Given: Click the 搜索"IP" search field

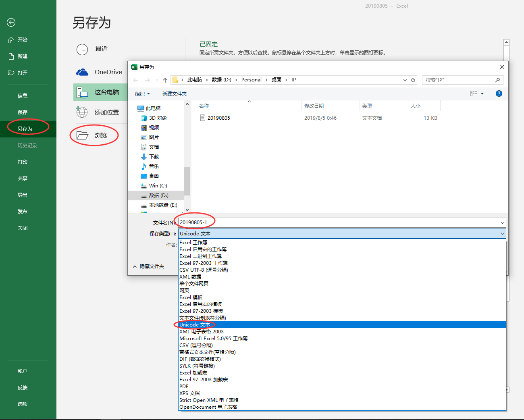Looking at the screenshot, I should pos(459,80).
